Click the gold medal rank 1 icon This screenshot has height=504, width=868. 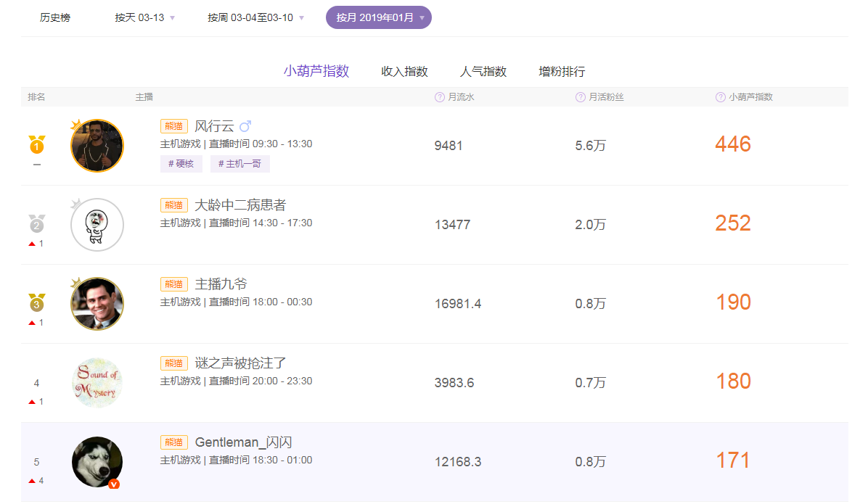[x=36, y=146]
